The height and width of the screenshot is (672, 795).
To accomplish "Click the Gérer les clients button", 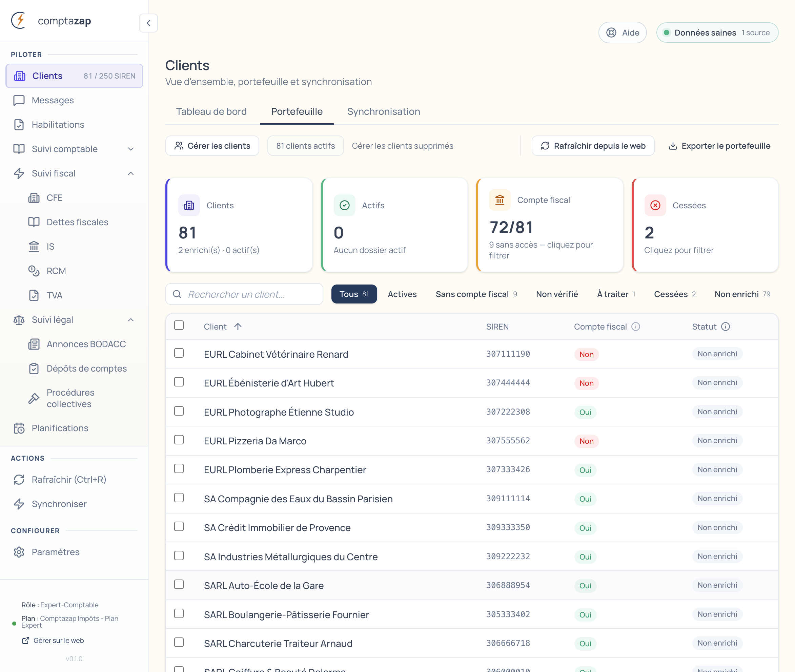I will click(x=212, y=146).
